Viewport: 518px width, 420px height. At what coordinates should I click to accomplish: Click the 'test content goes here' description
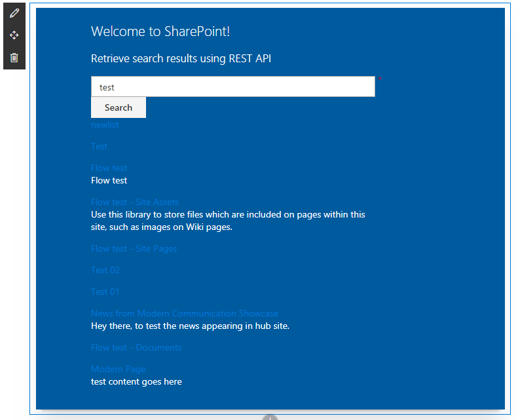136,381
